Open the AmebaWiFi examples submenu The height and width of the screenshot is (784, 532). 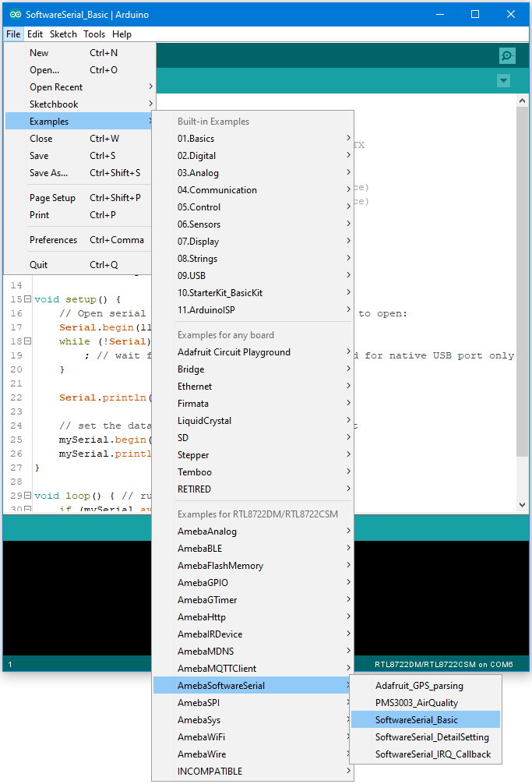253,737
